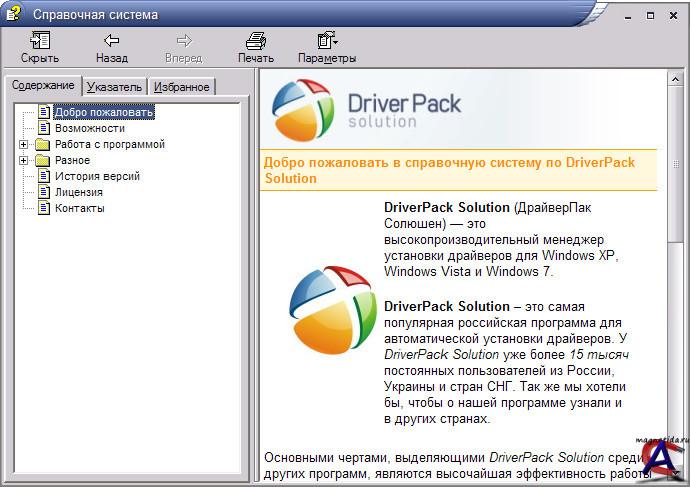690x487 pixels.
Task: Open the Параметры (Options) toolbar icon
Action: coord(326,40)
